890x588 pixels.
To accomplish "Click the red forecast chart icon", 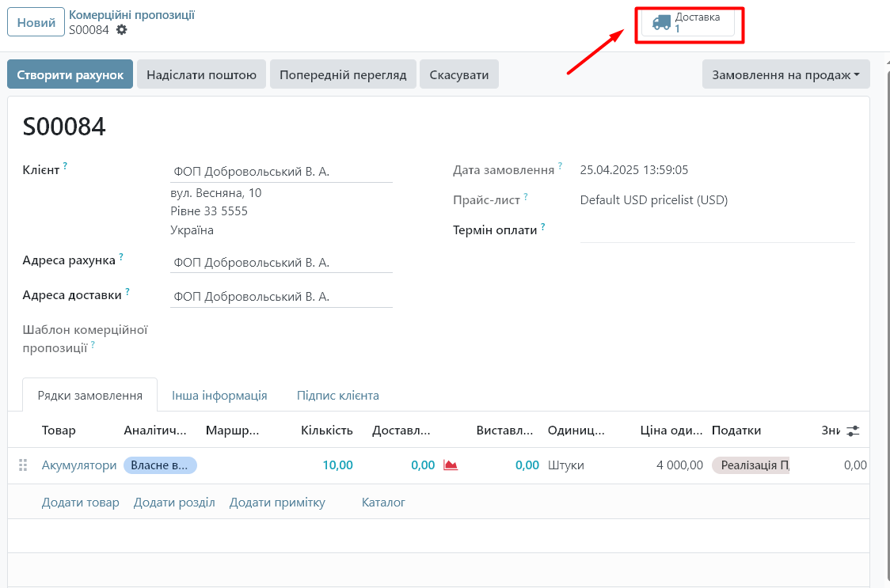I will coord(451,465).
